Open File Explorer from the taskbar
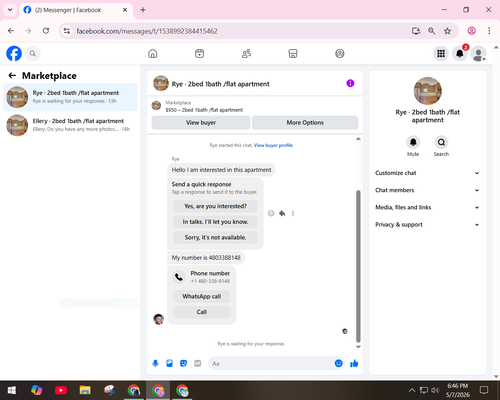This screenshot has width=500, height=400. point(85,390)
